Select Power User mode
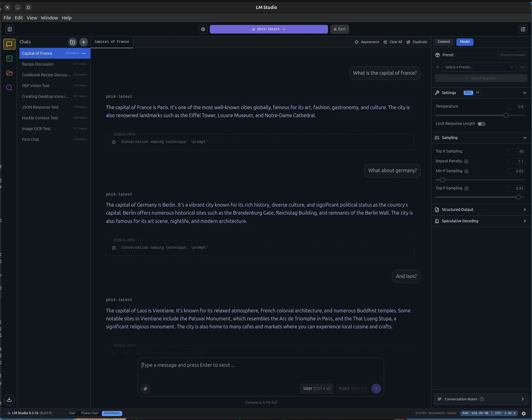The width and height of the screenshot is (532, 420). coord(90,413)
